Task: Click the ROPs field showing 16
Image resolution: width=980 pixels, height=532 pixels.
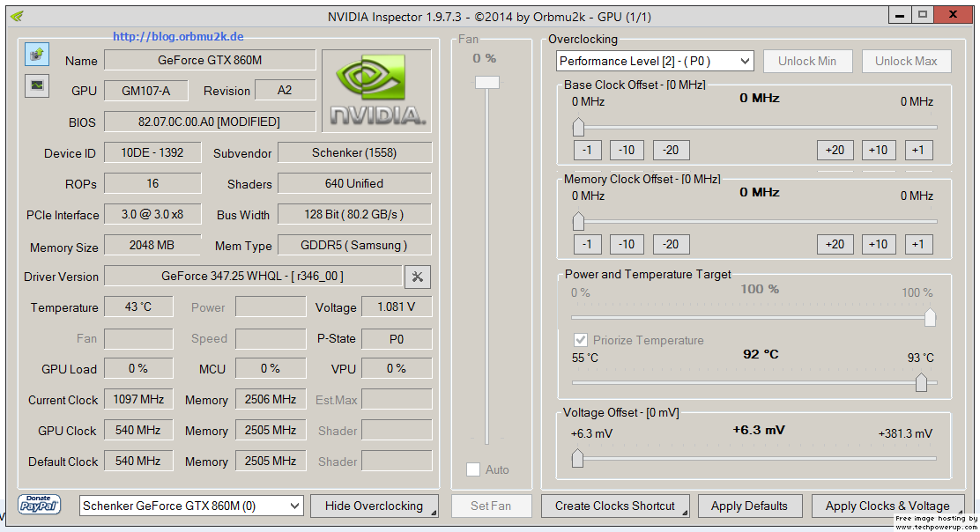Action: [152, 183]
